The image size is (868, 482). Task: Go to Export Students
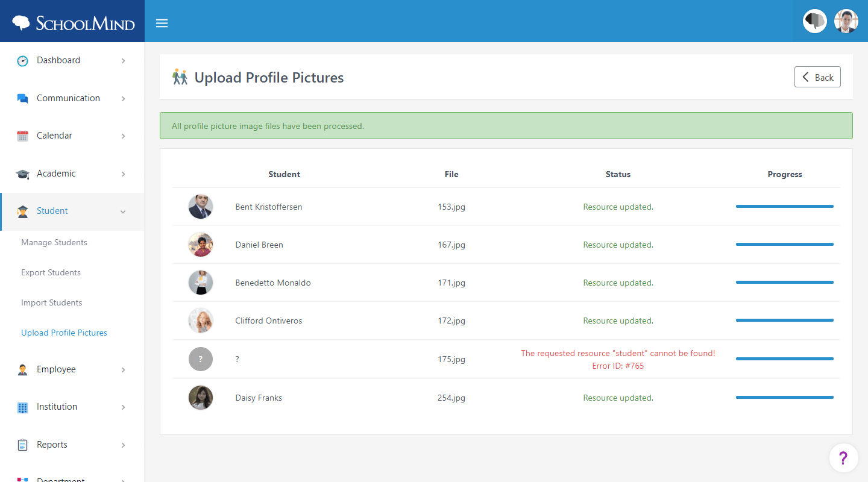click(51, 272)
